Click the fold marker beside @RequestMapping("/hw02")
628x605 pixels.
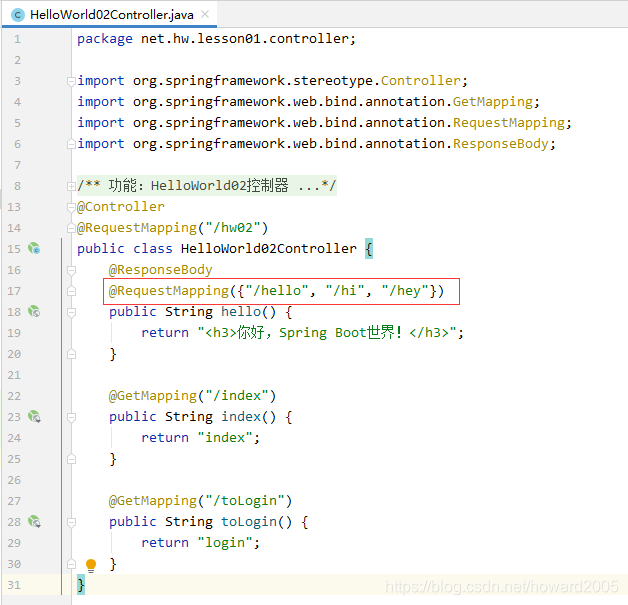[x=71, y=228]
